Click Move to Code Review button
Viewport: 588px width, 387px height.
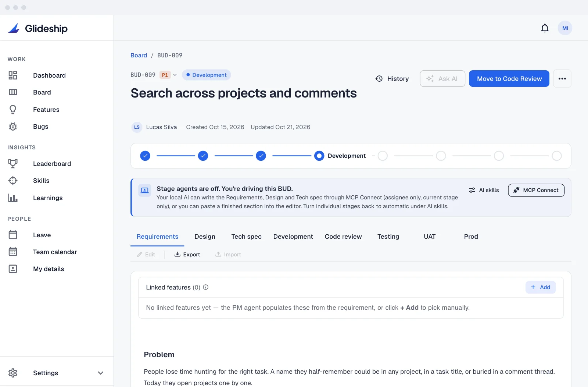pyautogui.click(x=509, y=79)
